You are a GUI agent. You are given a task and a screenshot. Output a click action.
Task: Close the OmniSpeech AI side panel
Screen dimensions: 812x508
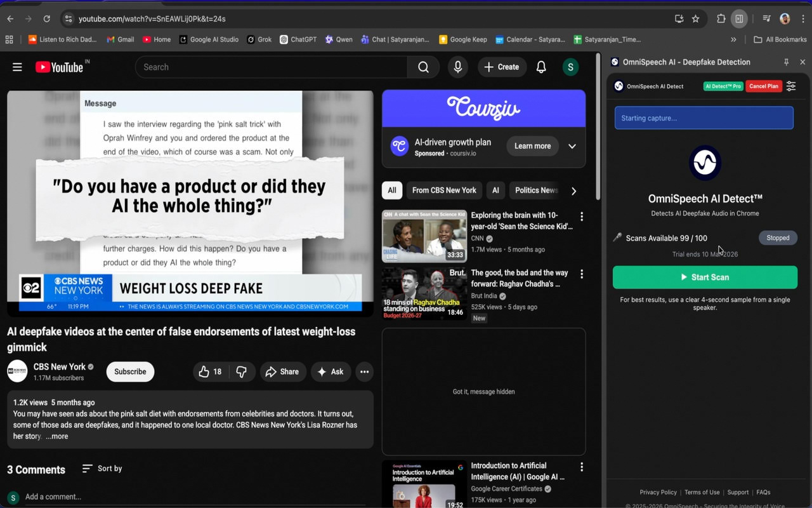[802, 62]
